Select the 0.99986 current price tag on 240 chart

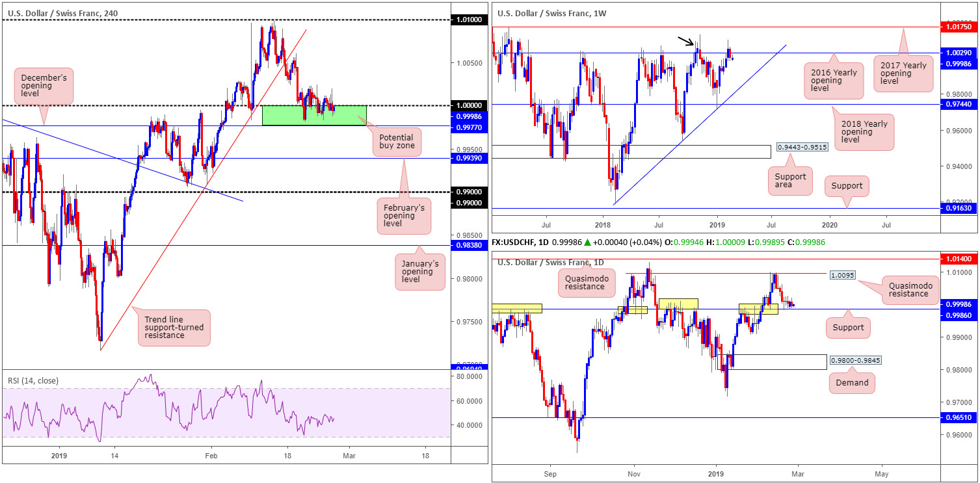470,115
